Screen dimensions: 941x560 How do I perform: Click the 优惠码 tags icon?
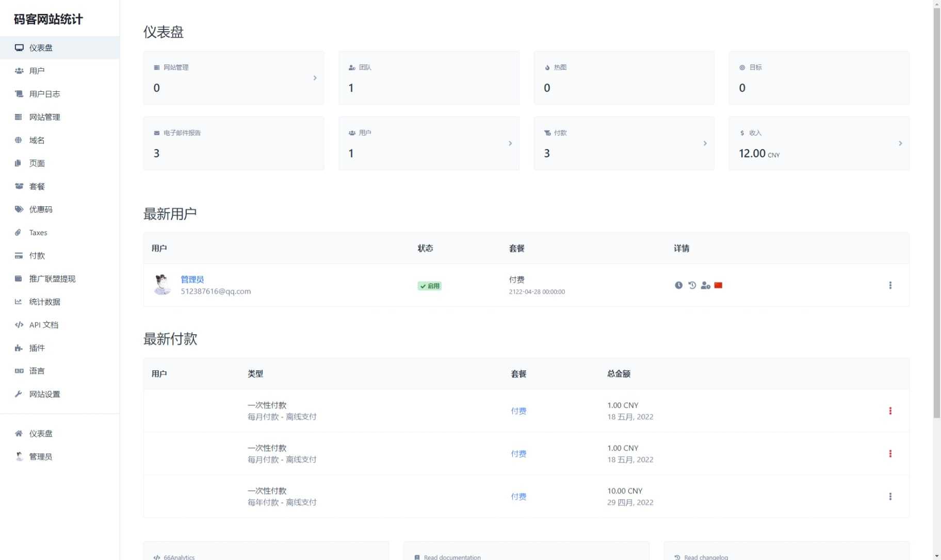tap(19, 209)
